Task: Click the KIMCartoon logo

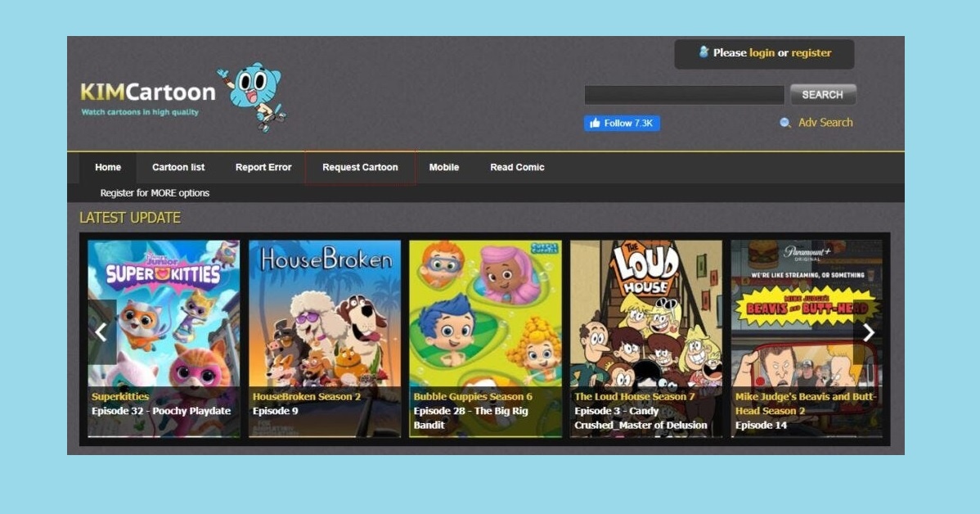Action: click(148, 92)
